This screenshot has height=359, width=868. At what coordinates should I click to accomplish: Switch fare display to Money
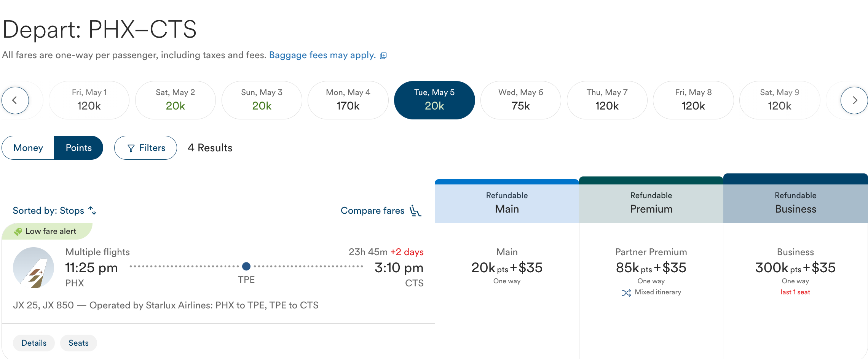click(28, 148)
